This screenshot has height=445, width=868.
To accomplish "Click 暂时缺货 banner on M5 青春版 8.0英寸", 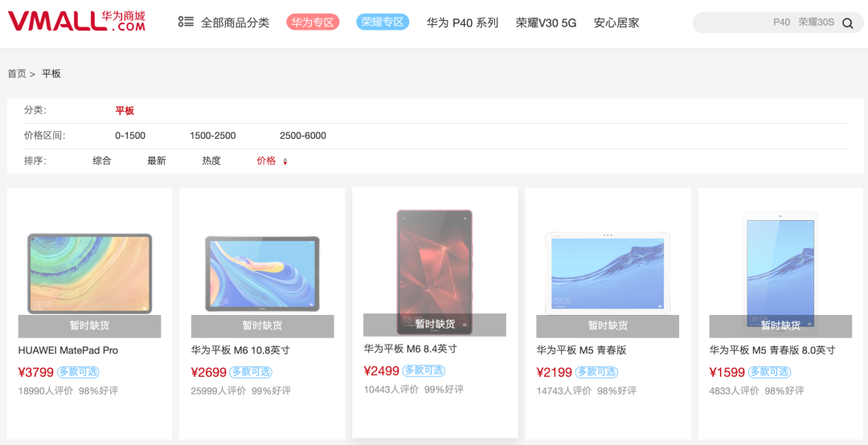I will (x=780, y=326).
